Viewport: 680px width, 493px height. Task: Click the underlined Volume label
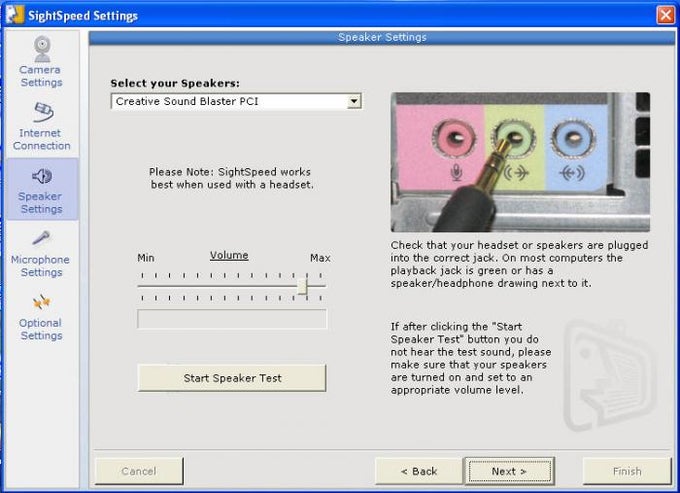pyautogui.click(x=229, y=255)
